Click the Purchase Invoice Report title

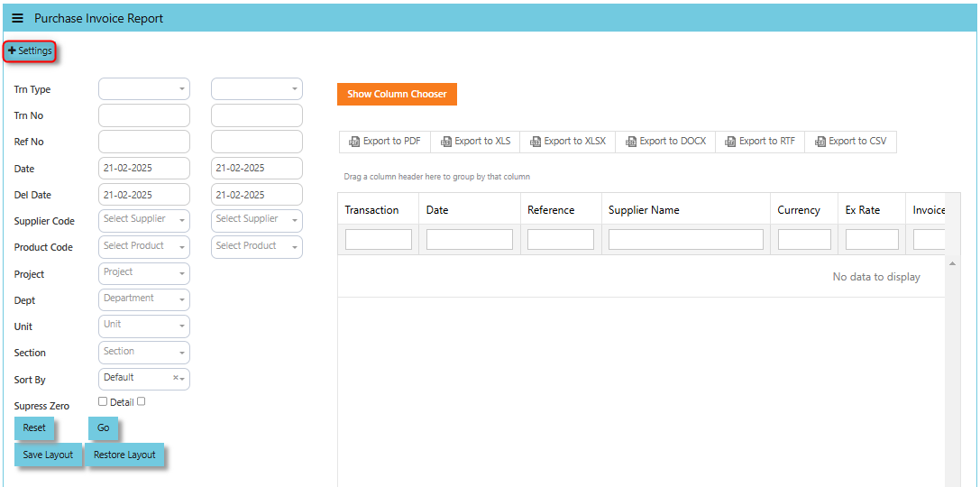coord(99,18)
